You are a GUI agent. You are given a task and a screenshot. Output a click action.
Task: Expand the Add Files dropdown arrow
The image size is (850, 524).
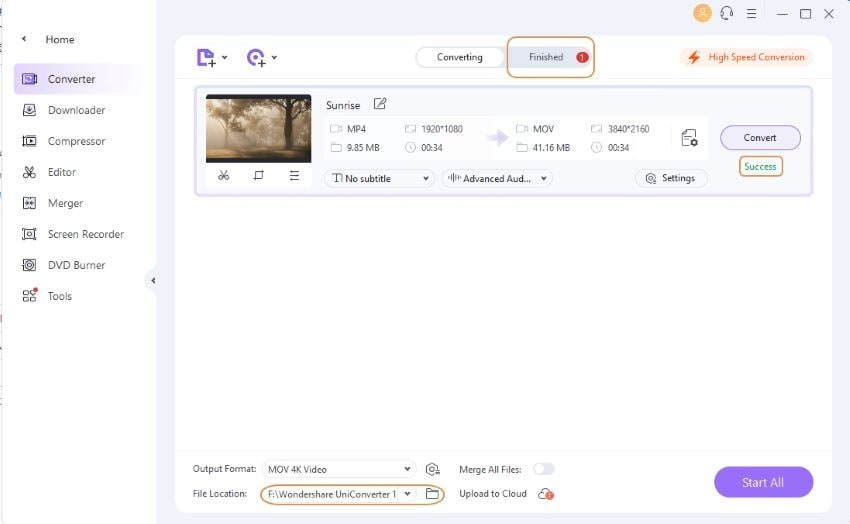pos(224,57)
